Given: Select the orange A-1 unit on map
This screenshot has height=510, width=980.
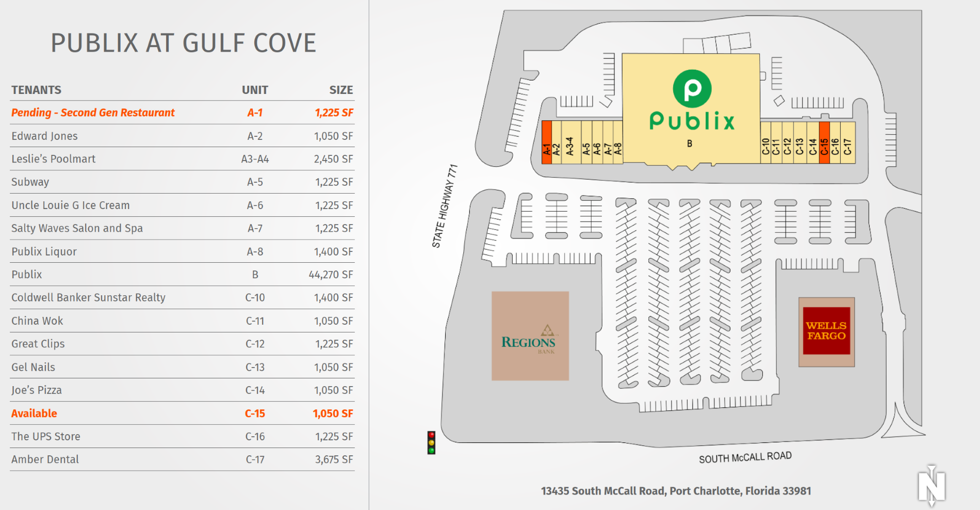Looking at the screenshot, I should click(x=546, y=143).
